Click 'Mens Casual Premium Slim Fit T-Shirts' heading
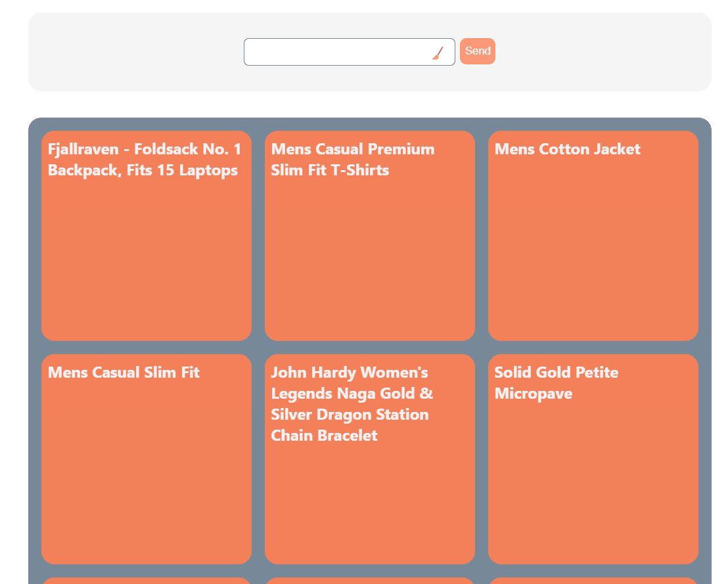The image size is (728, 584). (x=353, y=160)
